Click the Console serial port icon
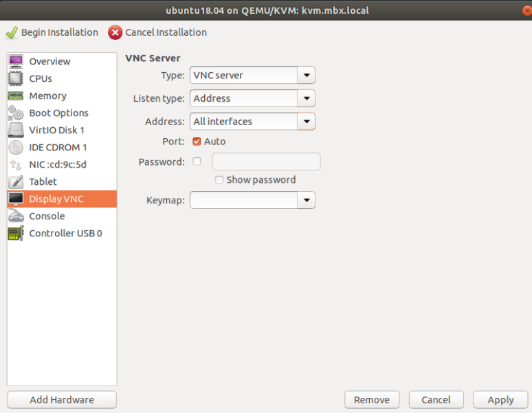Viewport: 532px width, 413px height. (16, 216)
